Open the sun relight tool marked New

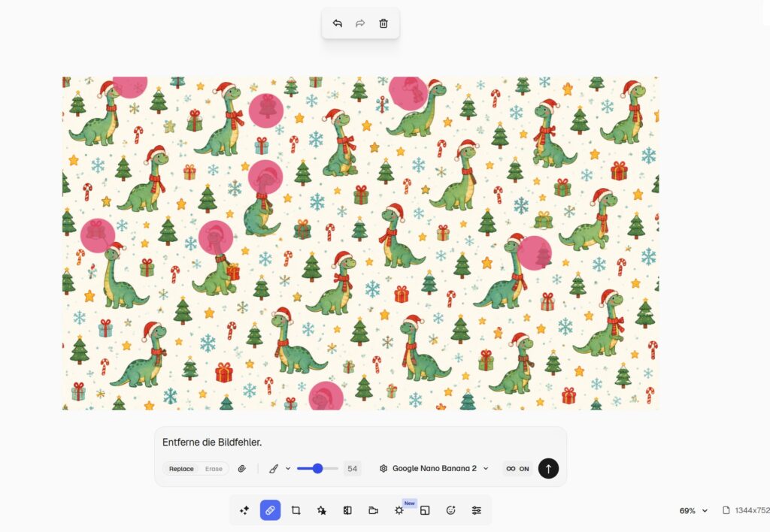pyautogui.click(x=399, y=510)
